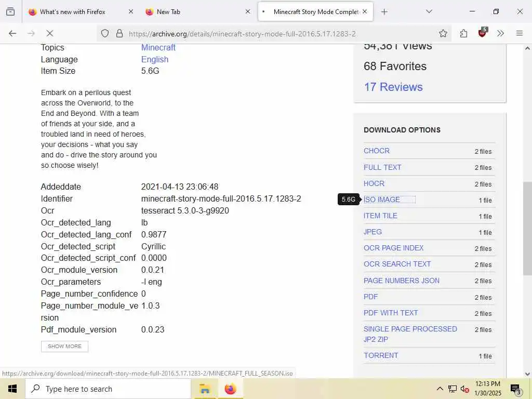Download the PDF WITH TEXT option

pyautogui.click(x=391, y=313)
